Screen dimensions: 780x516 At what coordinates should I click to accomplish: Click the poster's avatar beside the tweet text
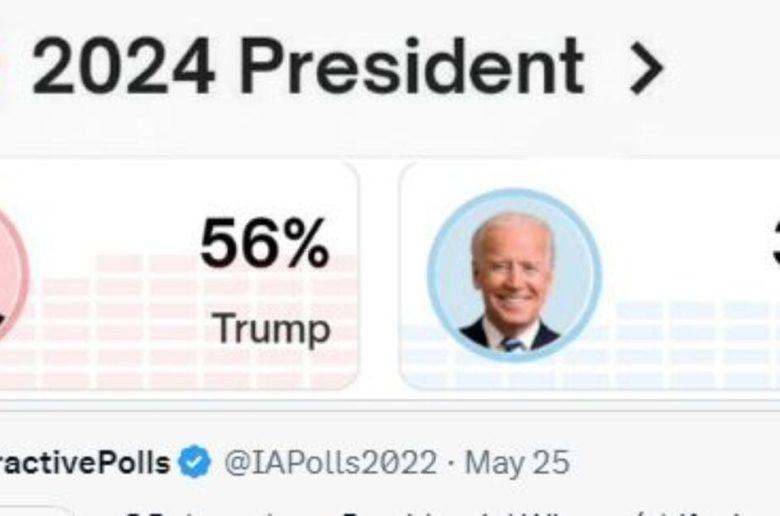[35, 510]
